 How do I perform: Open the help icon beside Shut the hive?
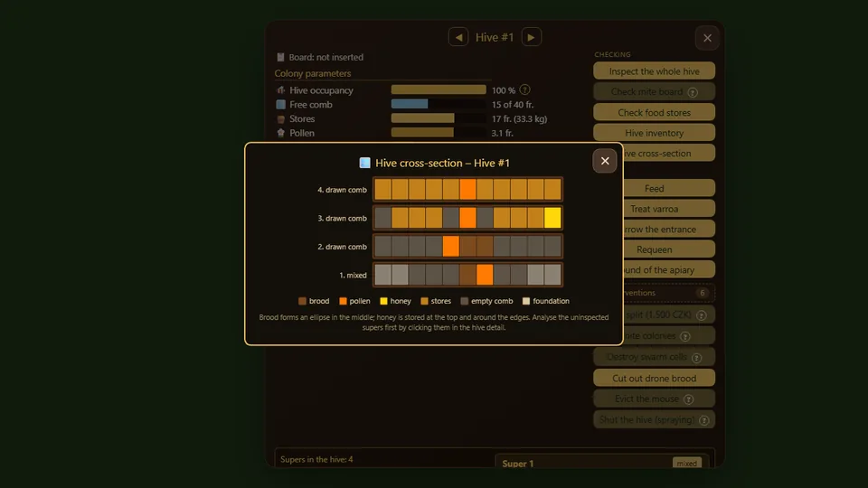point(704,420)
